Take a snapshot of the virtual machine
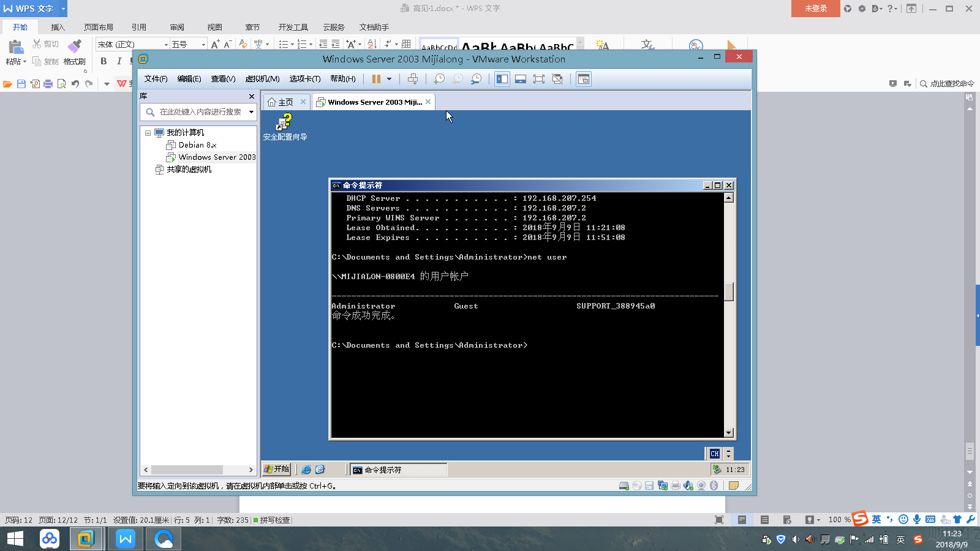 coord(439,79)
